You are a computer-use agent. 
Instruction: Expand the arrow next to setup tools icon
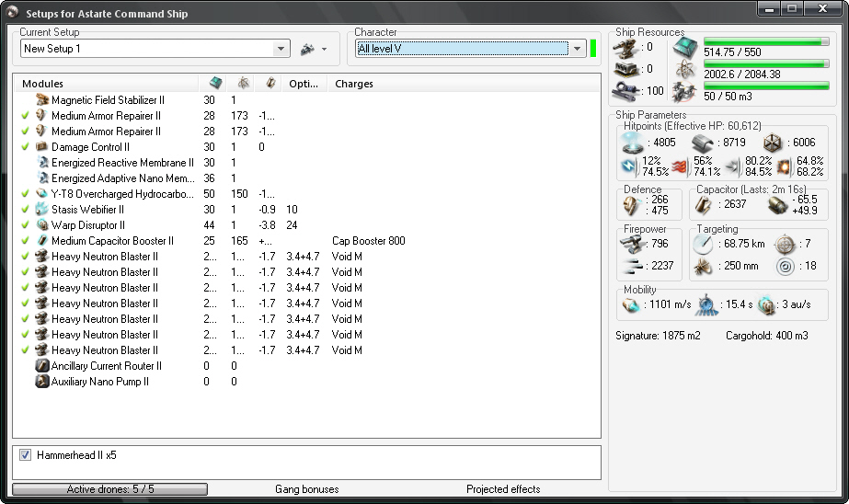(324, 50)
